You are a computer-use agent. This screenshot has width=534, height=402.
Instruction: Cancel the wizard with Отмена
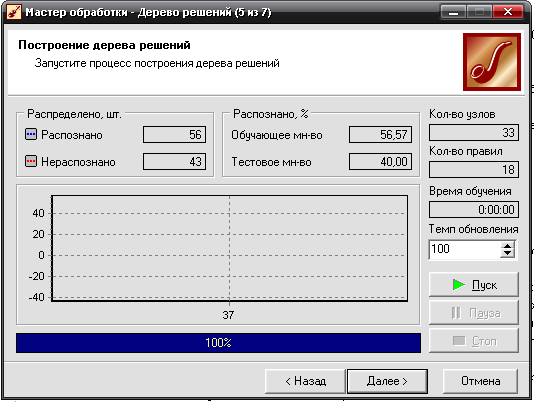[481, 381]
